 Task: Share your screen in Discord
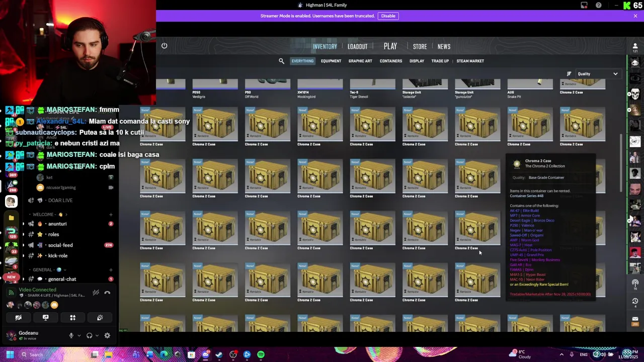pyautogui.click(x=45, y=317)
